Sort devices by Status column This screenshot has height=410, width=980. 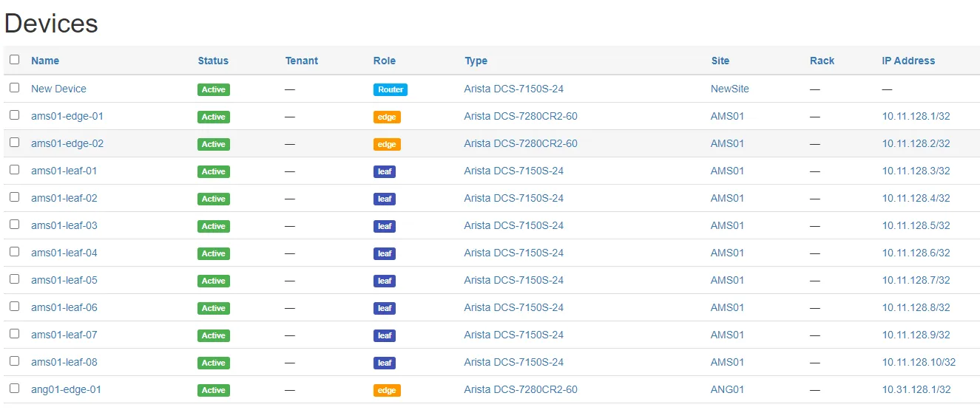click(x=213, y=61)
